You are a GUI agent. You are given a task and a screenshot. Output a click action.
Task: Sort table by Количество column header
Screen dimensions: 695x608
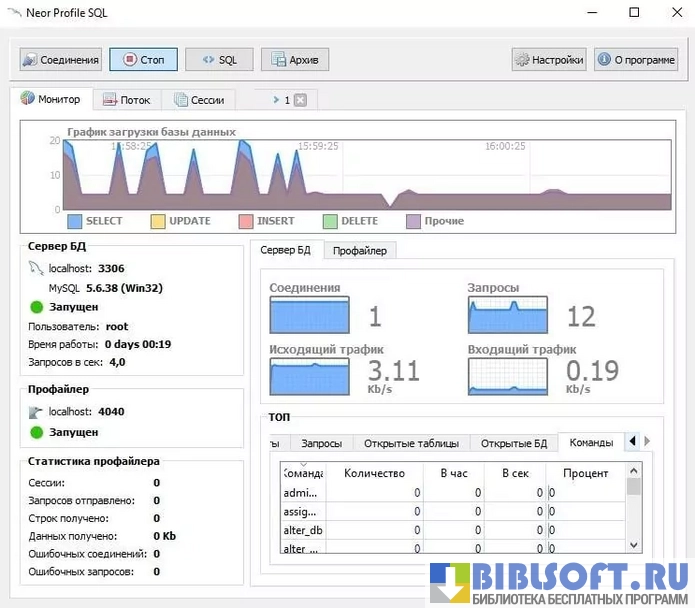coord(374,473)
